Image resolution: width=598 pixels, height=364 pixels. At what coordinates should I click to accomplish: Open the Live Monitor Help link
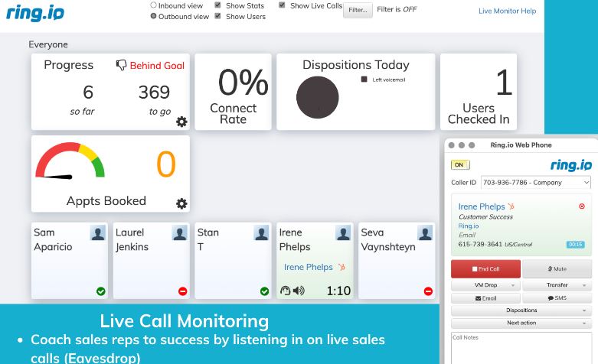(x=507, y=11)
